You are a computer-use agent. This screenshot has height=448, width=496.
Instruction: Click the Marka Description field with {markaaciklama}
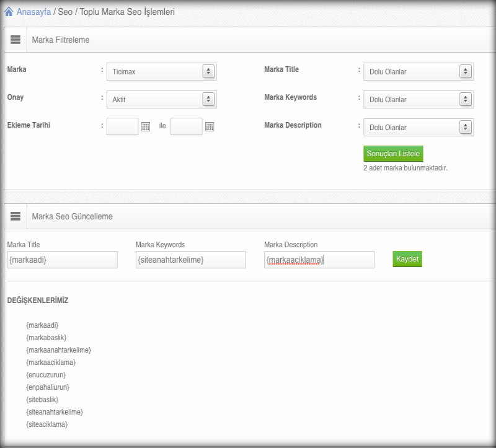pyautogui.click(x=319, y=260)
